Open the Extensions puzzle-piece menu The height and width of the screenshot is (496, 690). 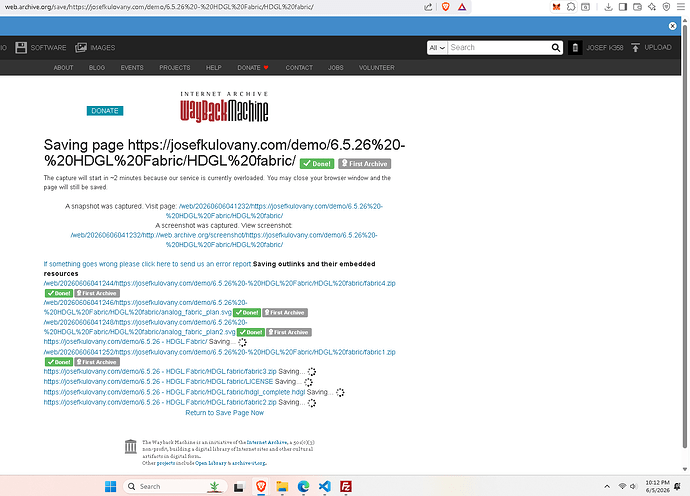pyautogui.click(x=571, y=7)
